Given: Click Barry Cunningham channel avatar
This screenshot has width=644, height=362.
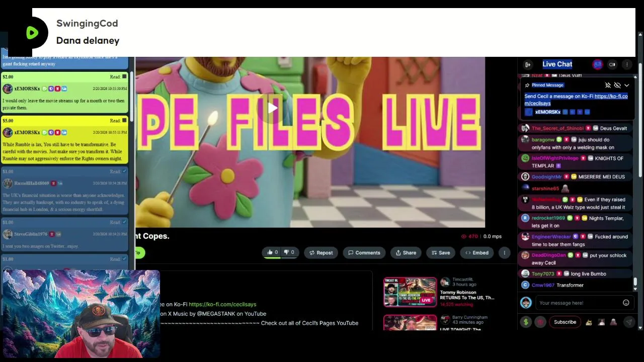Looking at the screenshot, I should click(445, 319).
